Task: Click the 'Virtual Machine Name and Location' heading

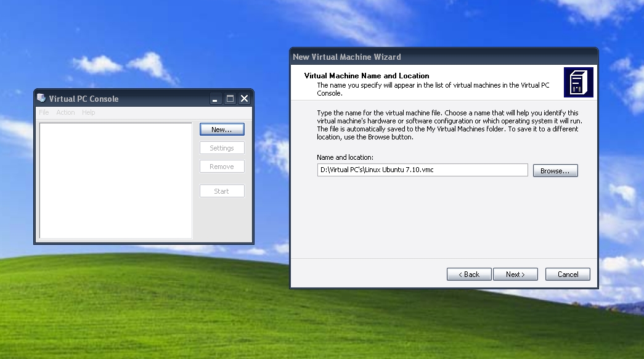Action: pos(366,76)
